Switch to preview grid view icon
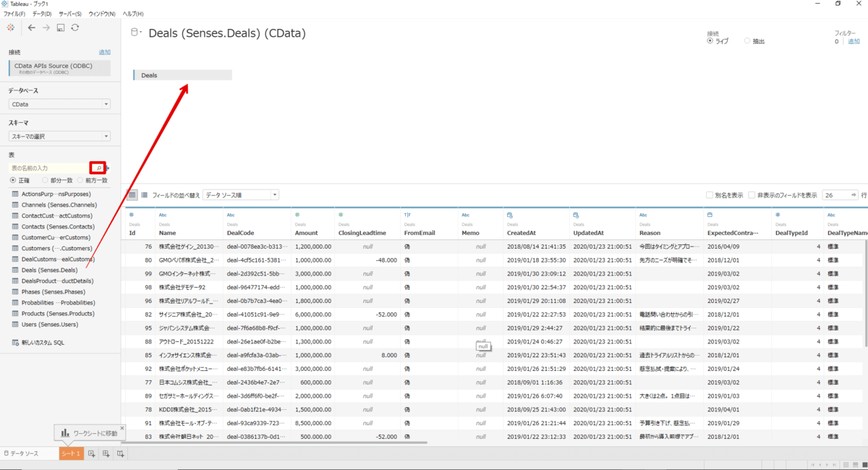 pos(132,195)
